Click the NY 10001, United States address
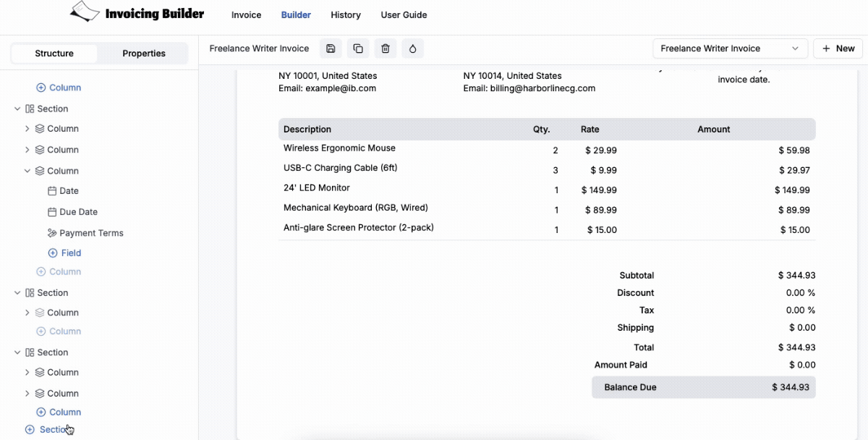 point(328,75)
